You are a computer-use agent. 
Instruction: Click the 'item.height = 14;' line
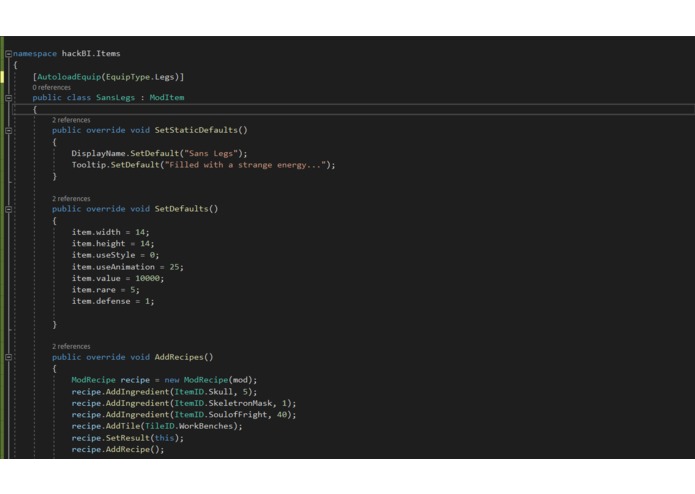(113, 244)
